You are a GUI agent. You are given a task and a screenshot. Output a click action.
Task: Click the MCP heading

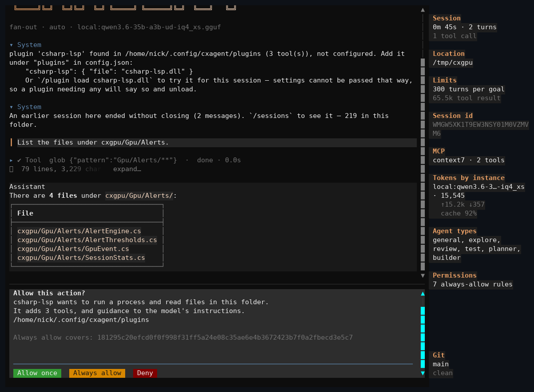point(439,151)
